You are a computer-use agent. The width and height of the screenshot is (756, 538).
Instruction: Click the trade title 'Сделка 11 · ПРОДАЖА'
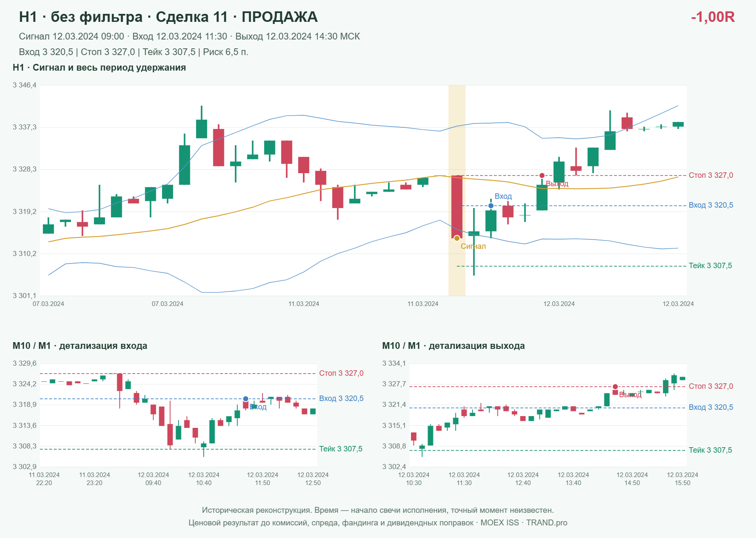(236, 17)
